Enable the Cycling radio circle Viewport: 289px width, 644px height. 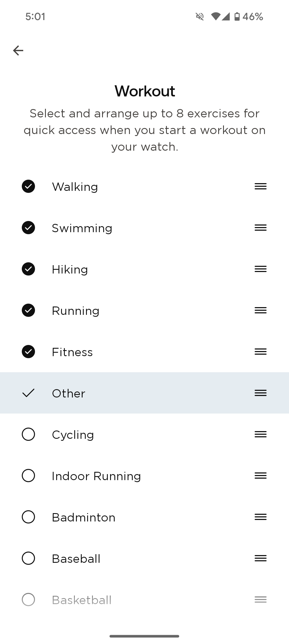[28, 434]
